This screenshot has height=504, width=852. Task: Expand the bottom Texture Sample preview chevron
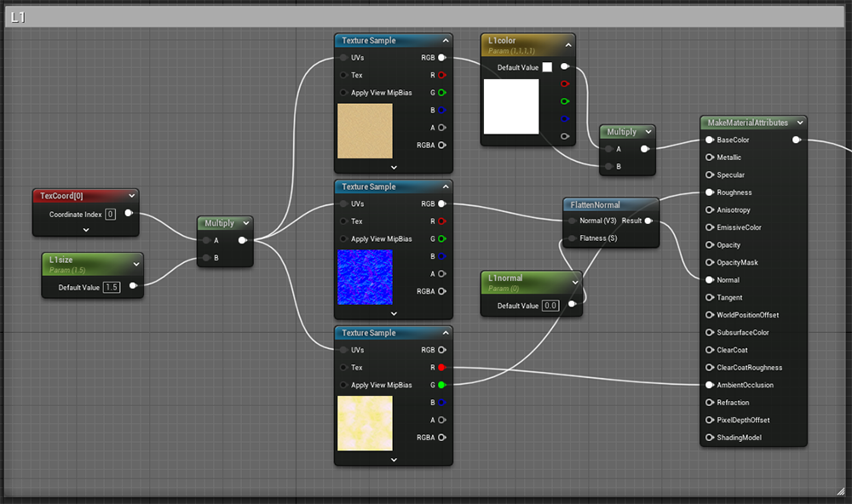[x=394, y=459]
